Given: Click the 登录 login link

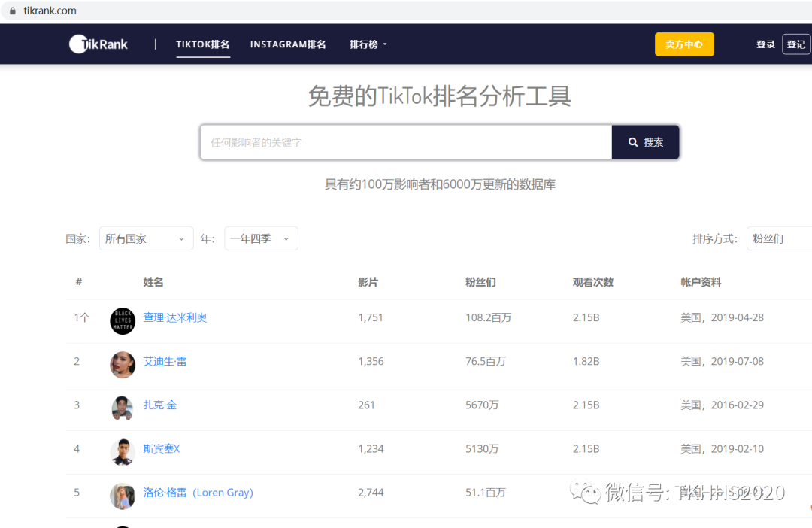Looking at the screenshot, I should [x=765, y=44].
